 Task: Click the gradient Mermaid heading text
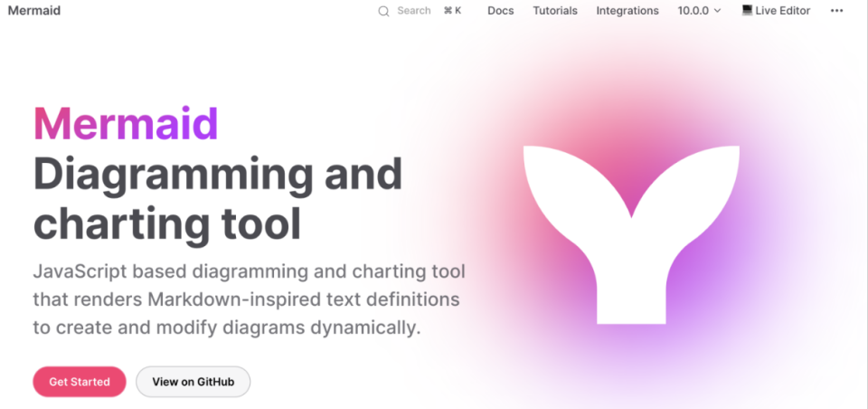(126, 124)
